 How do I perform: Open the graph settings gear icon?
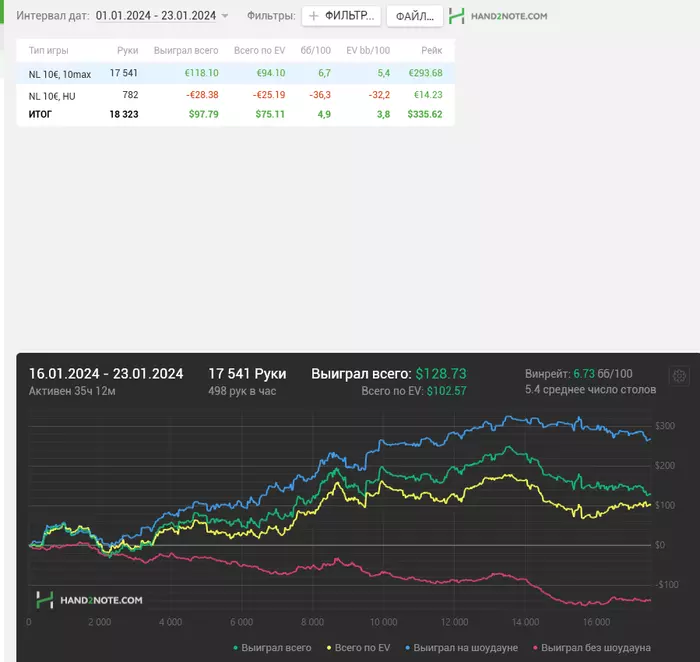(x=679, y=376)
